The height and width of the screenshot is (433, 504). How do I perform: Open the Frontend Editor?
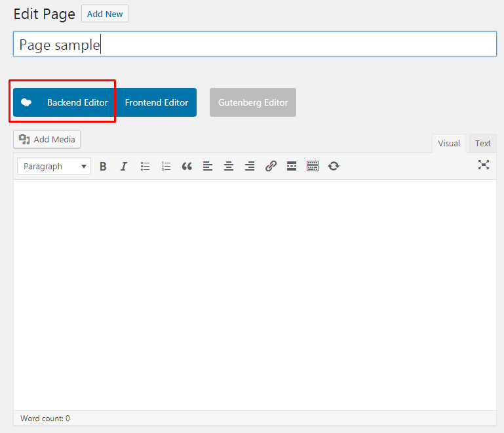(x=157, y=102)
